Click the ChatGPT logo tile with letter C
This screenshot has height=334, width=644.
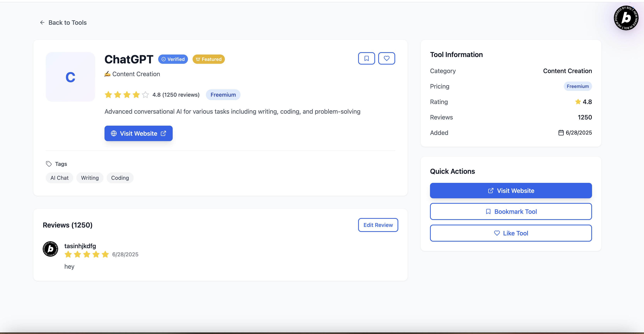[x=70, y=77]
